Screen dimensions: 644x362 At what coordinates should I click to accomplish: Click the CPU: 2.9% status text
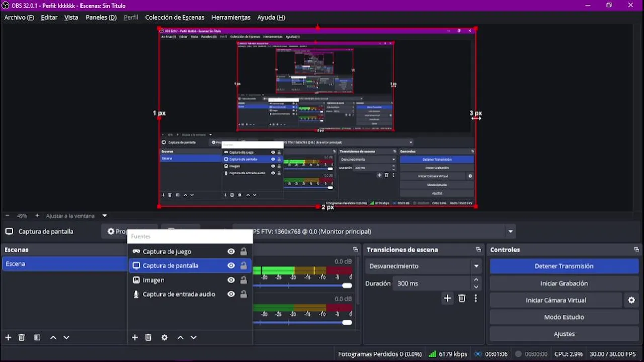click(x=568, y=354)
